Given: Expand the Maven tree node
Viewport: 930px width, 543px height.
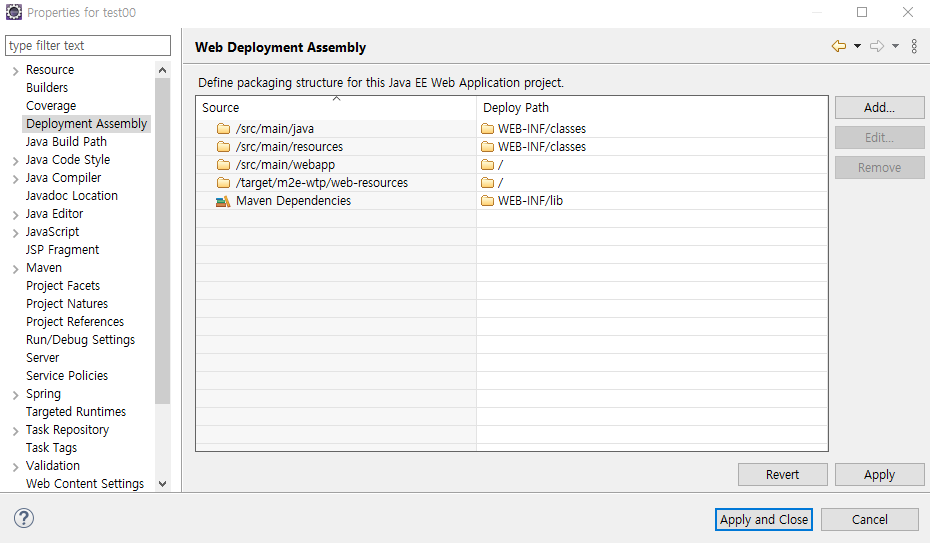Looking at the screenshot, I should [15, 268].
